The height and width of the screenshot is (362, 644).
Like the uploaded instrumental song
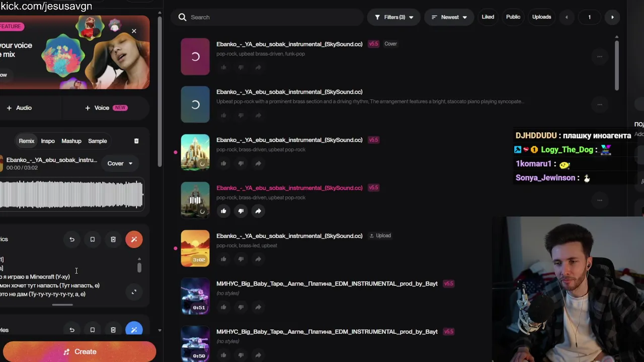click(223, 259)
